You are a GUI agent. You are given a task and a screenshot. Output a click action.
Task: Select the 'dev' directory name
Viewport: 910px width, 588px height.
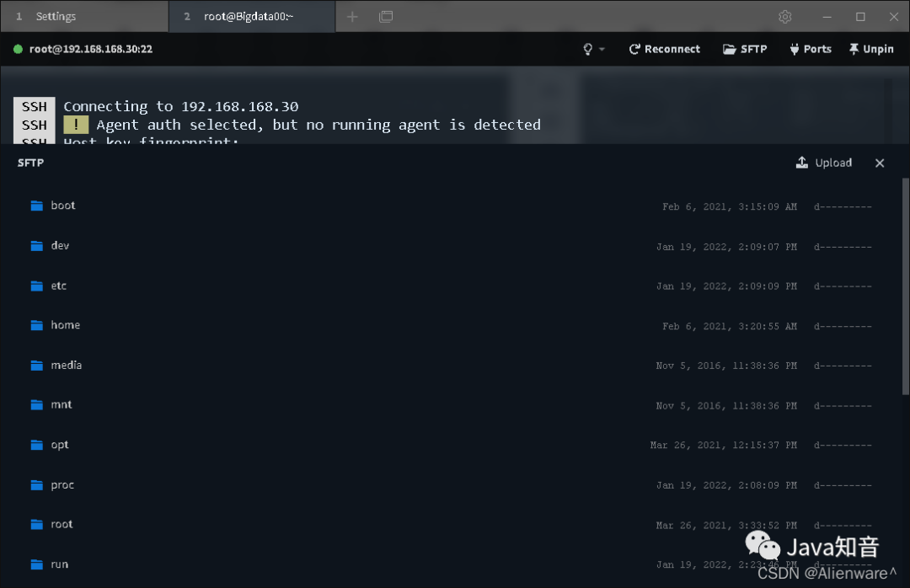60,245
